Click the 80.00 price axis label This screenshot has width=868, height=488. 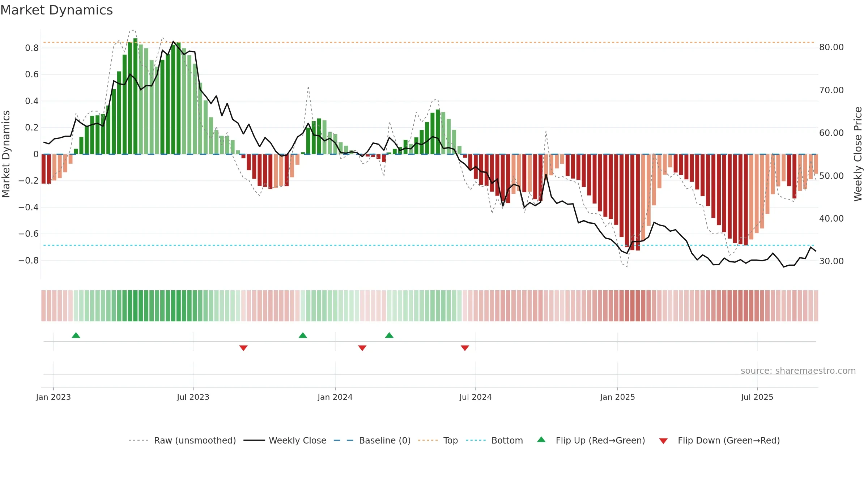pyautogui.click(x=831, y=47)
